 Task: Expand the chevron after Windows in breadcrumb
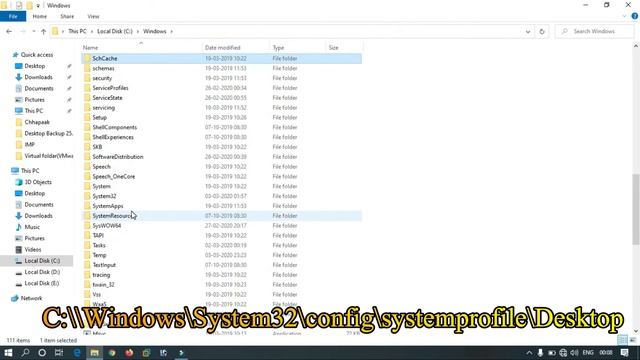[x=171, y=31]
